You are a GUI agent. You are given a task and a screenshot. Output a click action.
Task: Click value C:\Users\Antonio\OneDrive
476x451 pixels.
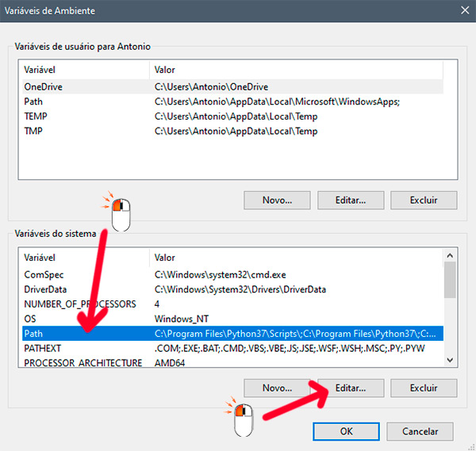pyautogui.click(x=211, y=86)
